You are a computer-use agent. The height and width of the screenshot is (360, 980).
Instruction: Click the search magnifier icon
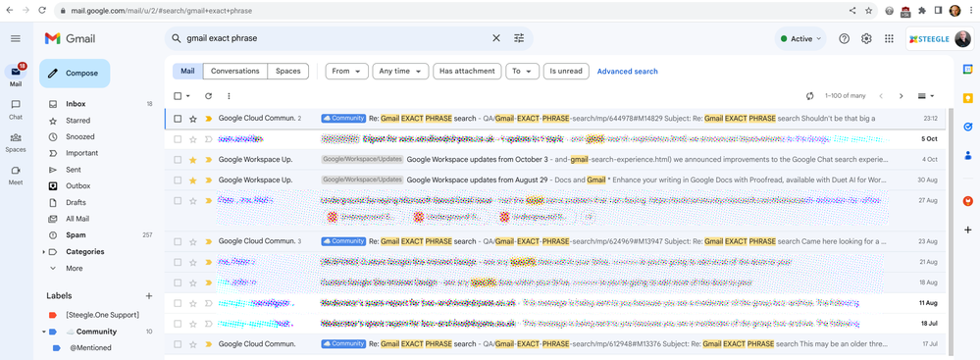[177, 38]
